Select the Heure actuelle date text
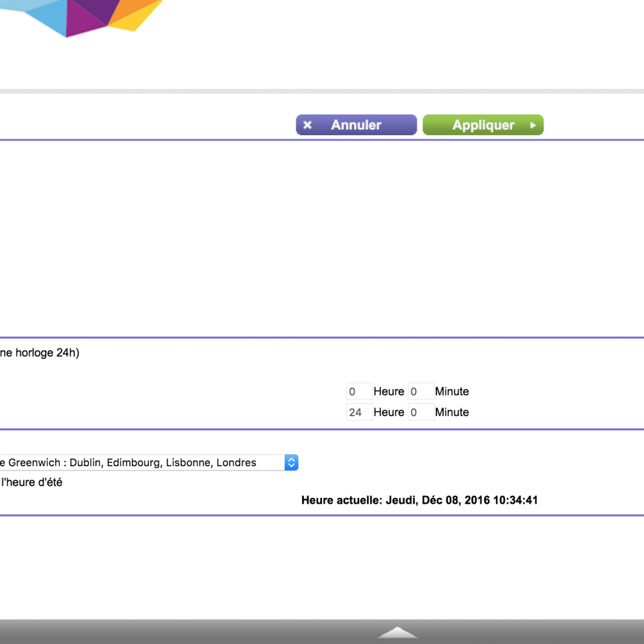Screen dimensions: 644x644 419,500
